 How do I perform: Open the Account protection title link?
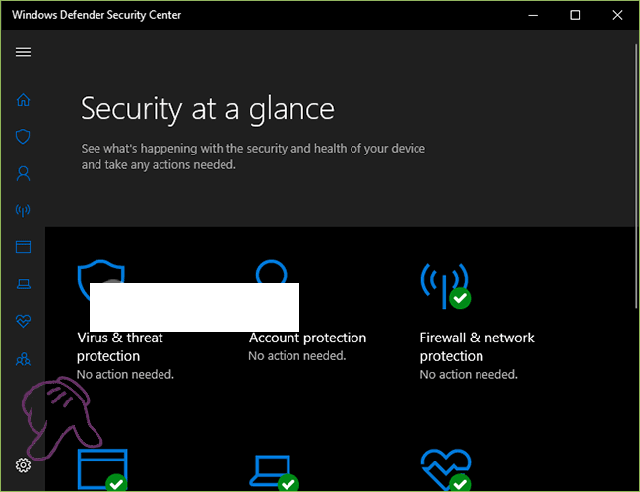pyautogui.click(x=307, y=338)
